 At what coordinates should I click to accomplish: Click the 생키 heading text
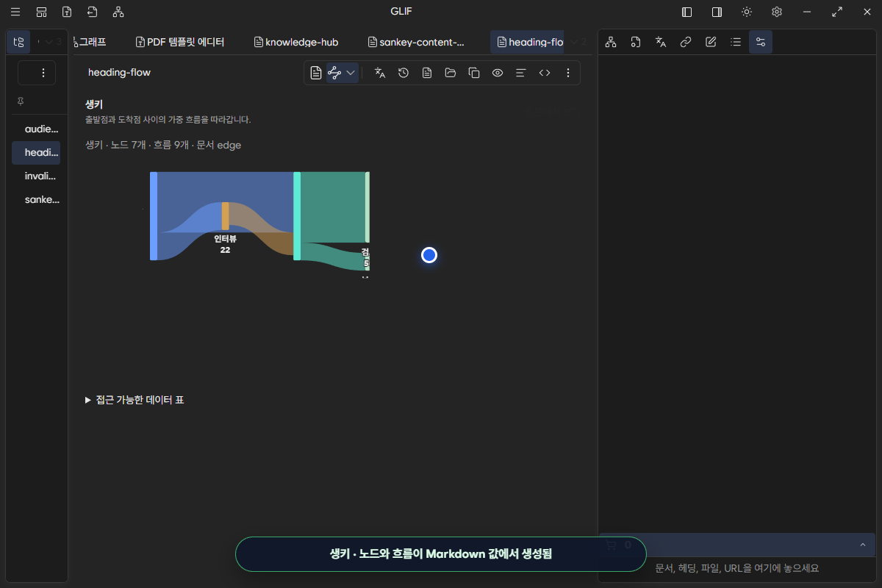(x=94, y=104)
